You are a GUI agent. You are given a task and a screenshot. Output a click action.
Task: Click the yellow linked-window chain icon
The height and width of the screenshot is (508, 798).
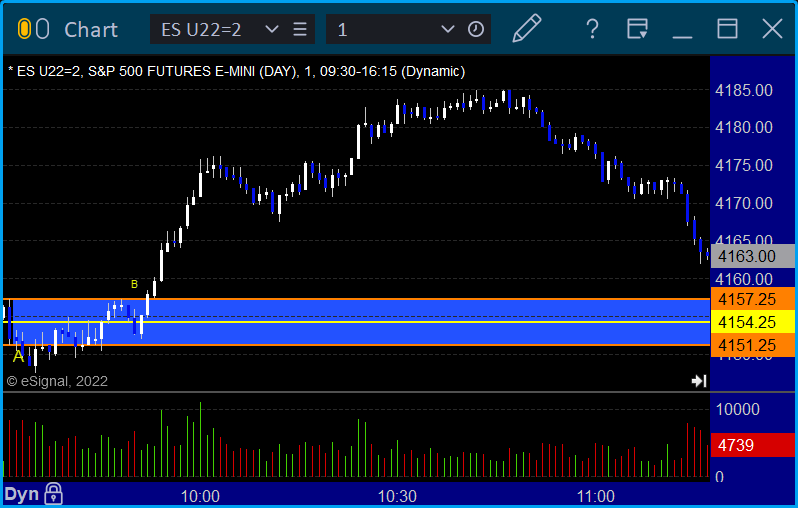[24, 29]
